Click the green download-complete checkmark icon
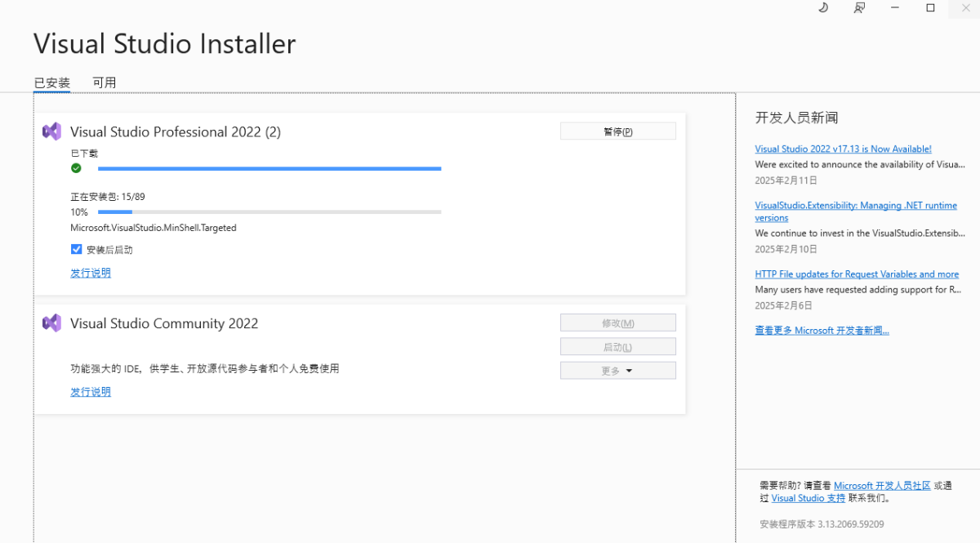This screenshot has width=980, height=543. pos(76,168)
